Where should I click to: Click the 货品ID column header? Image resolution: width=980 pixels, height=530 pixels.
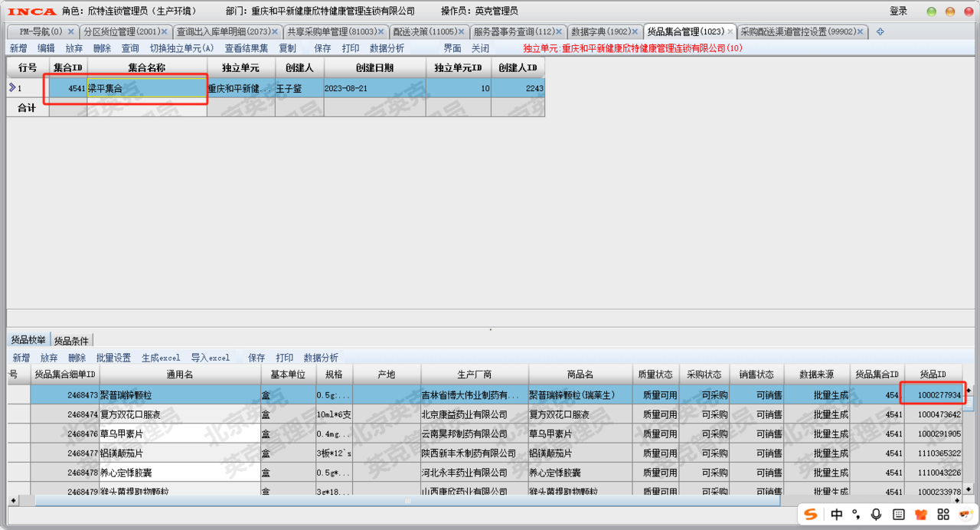click(x=933, y=375)
